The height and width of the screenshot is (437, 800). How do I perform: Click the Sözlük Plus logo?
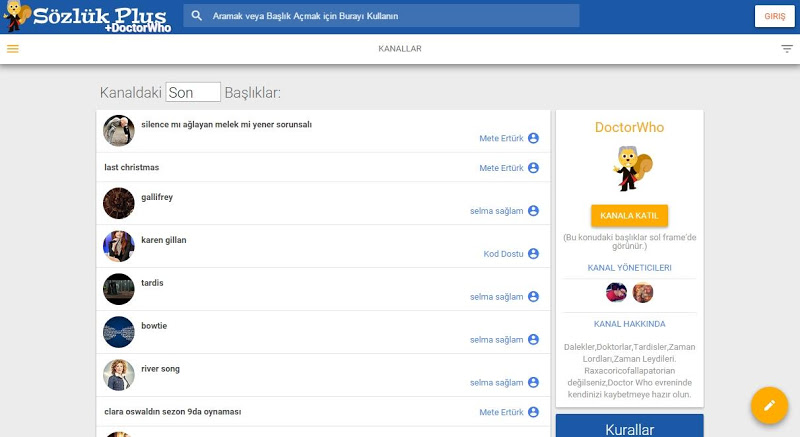(88, 16)
